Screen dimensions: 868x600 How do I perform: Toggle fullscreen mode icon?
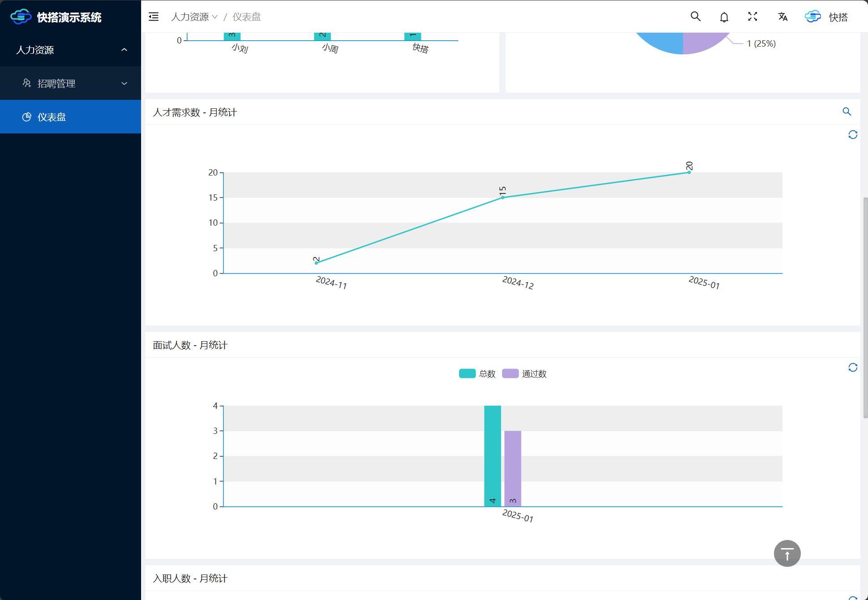point(753,17)
